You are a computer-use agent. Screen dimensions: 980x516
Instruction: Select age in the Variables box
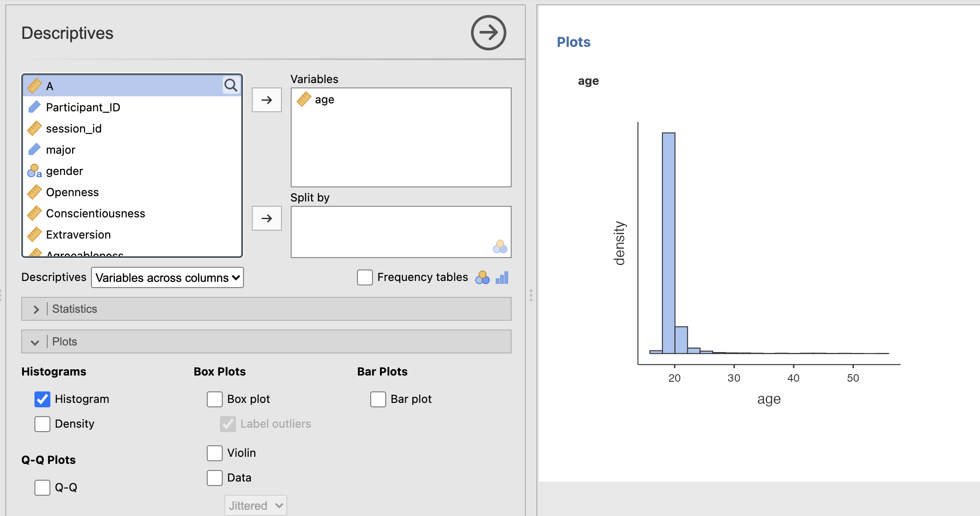[x=324, y=99]
